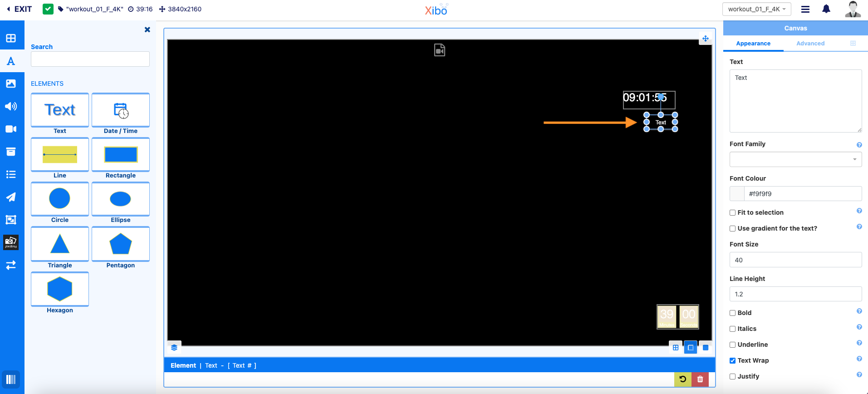Close the elements search panel
The image size is (868, 394).
coord(147,30)
